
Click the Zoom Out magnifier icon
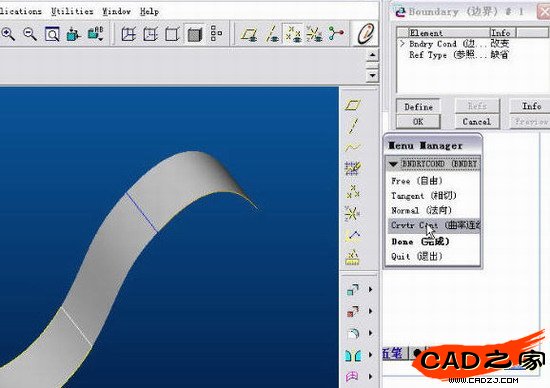tap(30, 34)
